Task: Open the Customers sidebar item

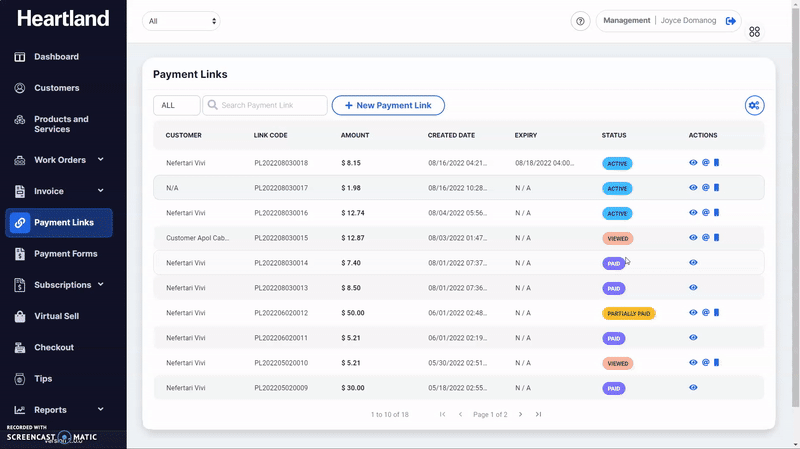Action: tap(59, 88)
